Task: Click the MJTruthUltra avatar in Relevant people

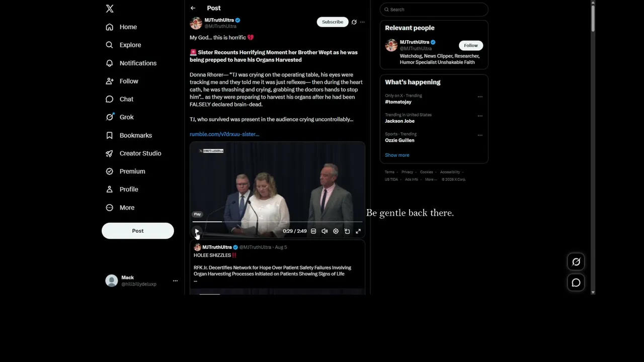Action: point(391,45)
